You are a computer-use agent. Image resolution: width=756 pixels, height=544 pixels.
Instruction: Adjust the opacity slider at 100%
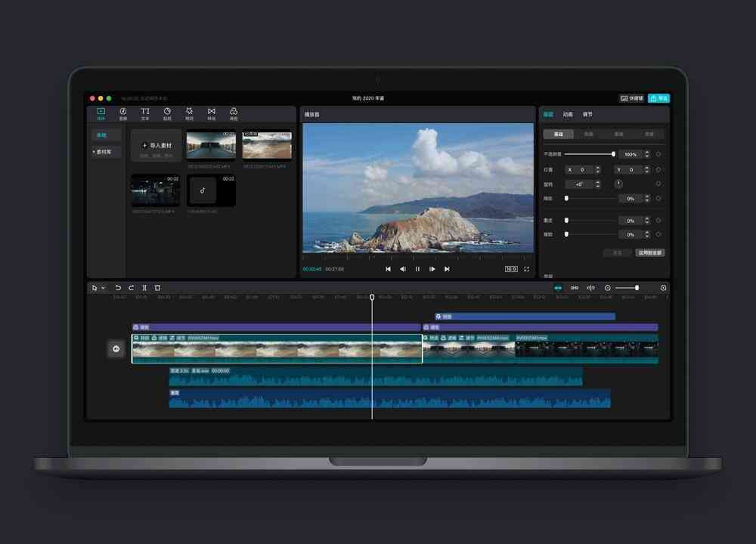pyautogui.click(x=589, y=154)
